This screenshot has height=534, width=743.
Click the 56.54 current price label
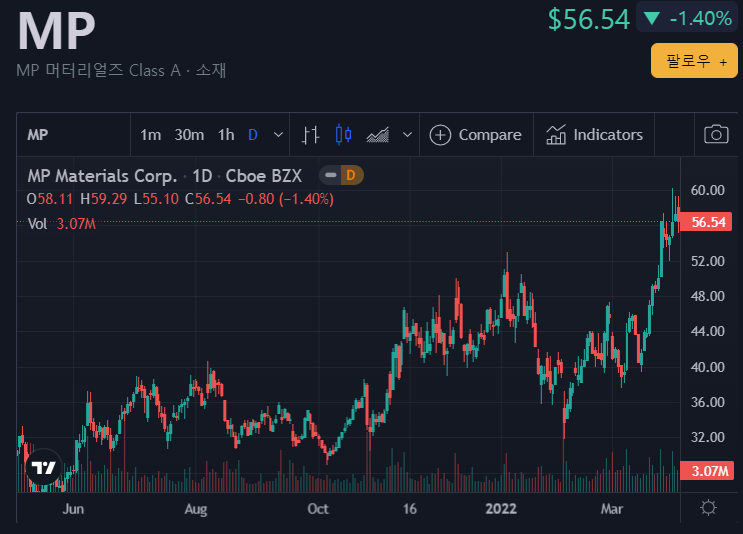708,222
